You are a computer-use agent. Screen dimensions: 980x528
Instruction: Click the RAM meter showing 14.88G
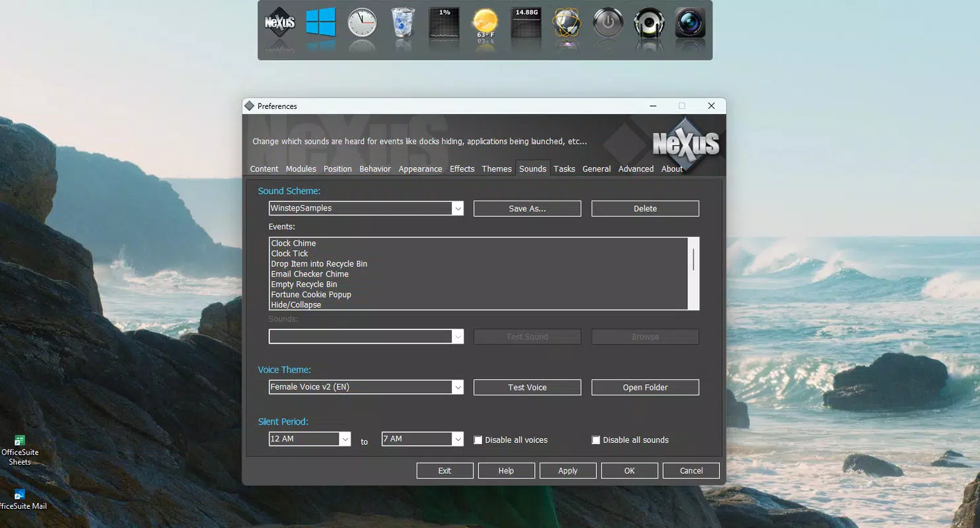pyautogui.click(x=526, y=23)
